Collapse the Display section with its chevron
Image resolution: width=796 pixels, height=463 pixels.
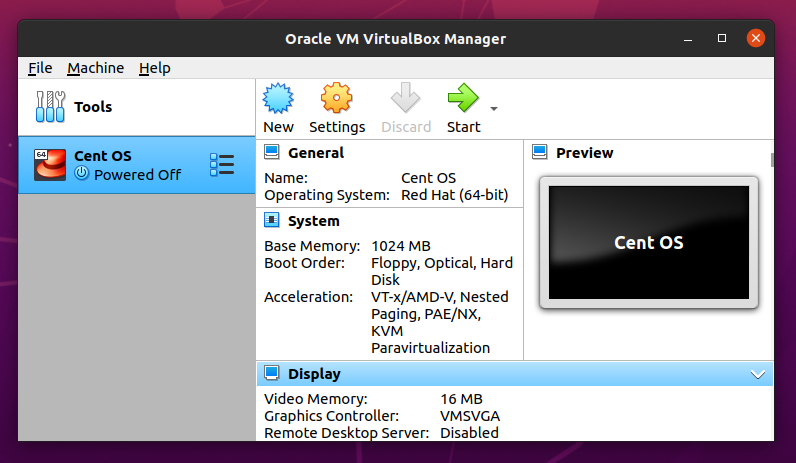(758, 374)
